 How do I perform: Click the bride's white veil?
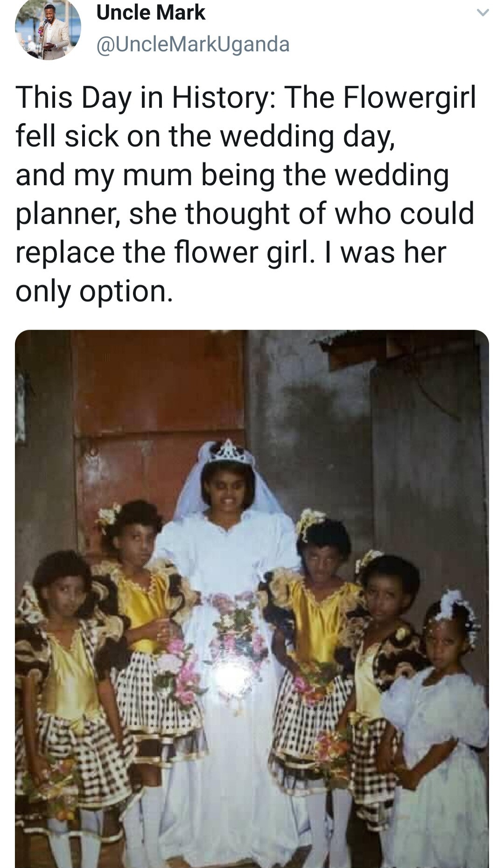pyautogui.click(x=191, y=490)
